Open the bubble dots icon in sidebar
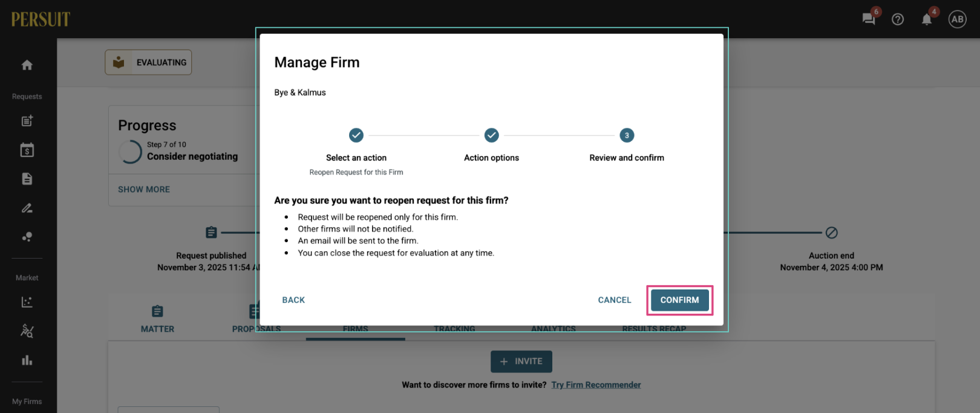 [x=27, y=237]
